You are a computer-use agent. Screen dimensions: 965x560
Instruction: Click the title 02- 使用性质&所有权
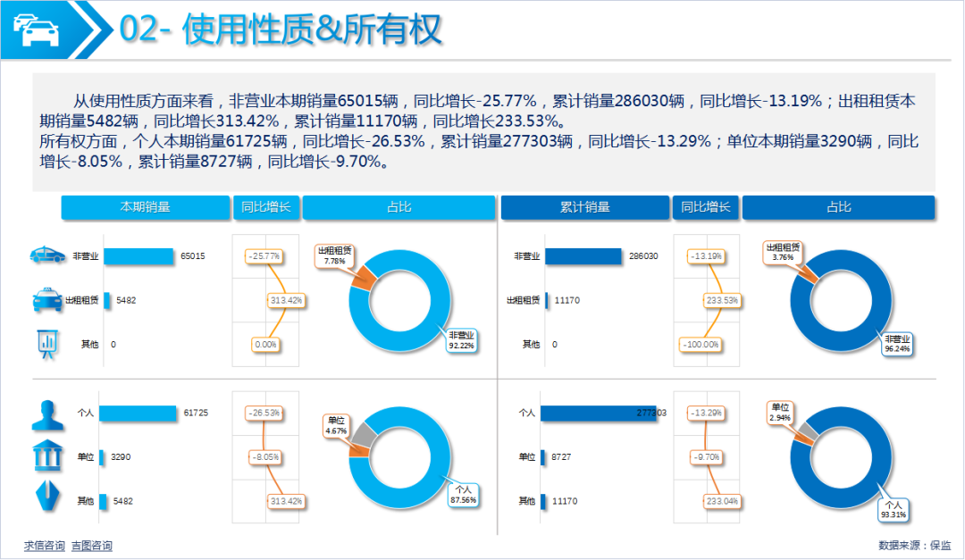(x=281, y=29)
